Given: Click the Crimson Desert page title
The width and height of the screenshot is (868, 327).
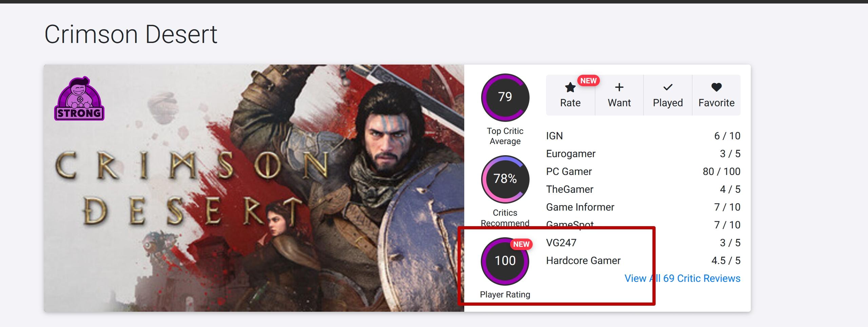Looking at the screenshot, I should [x=131, y=34].
